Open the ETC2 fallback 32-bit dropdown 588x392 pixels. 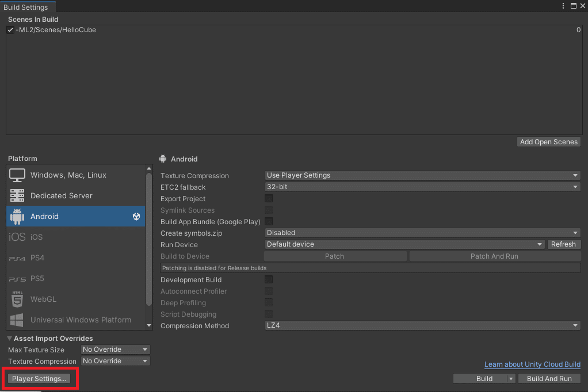[x=423, y=187]
